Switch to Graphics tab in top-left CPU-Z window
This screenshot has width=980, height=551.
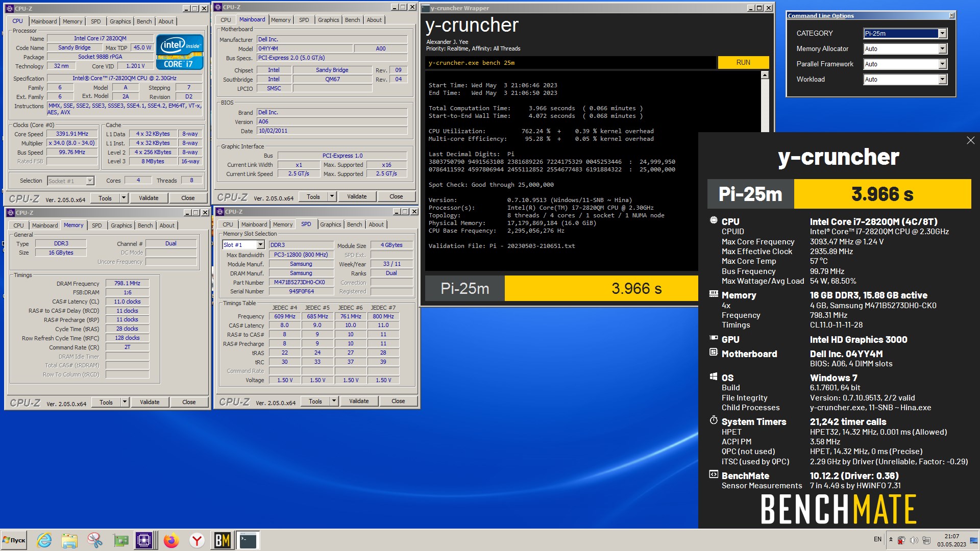point(120,21)
